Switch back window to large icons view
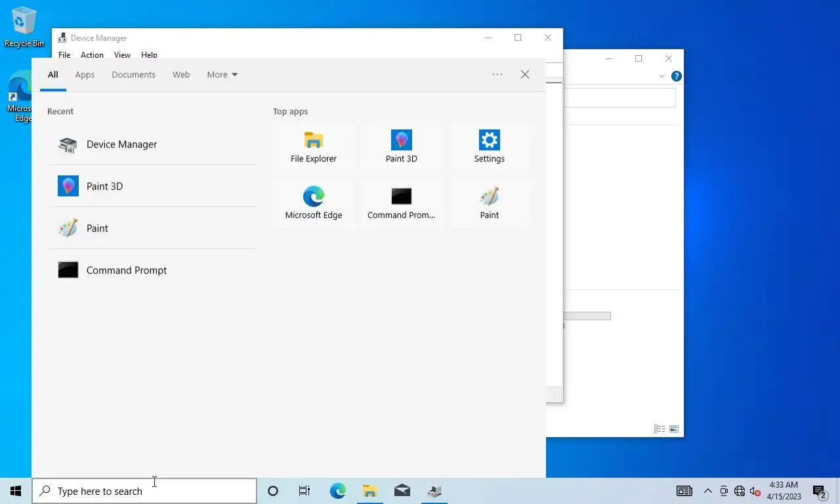 [x=674, y=429]
